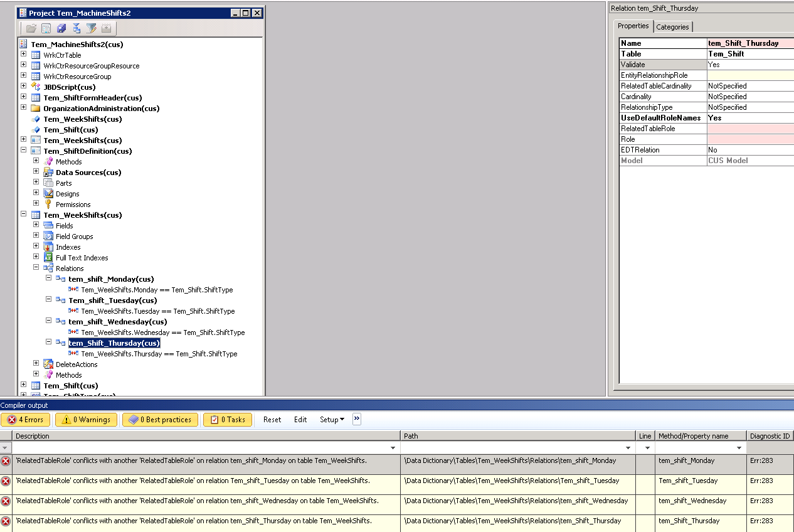
Task: Click the OrganizationAdministration folder icon
Action: 36,109
